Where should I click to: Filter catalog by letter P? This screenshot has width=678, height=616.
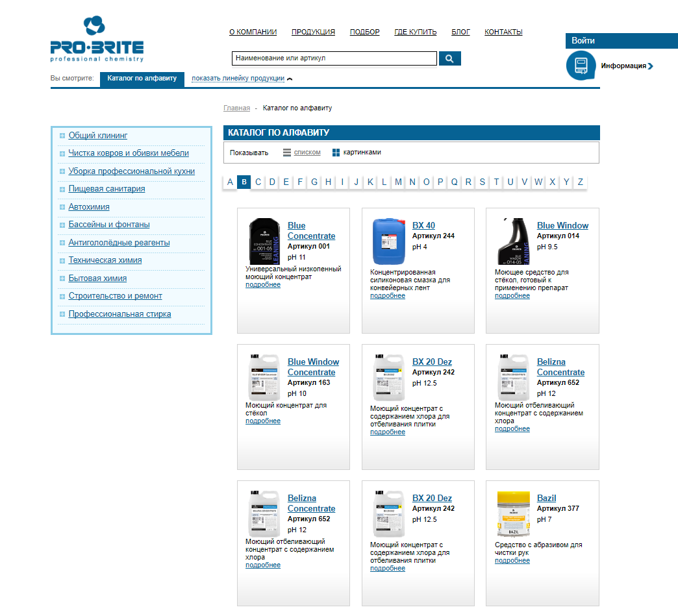(440, 182)
